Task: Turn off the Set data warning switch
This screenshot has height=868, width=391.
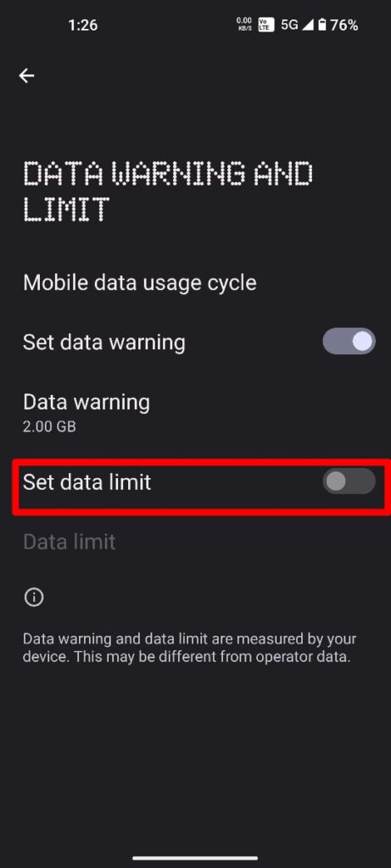Action: click(349, 342)
